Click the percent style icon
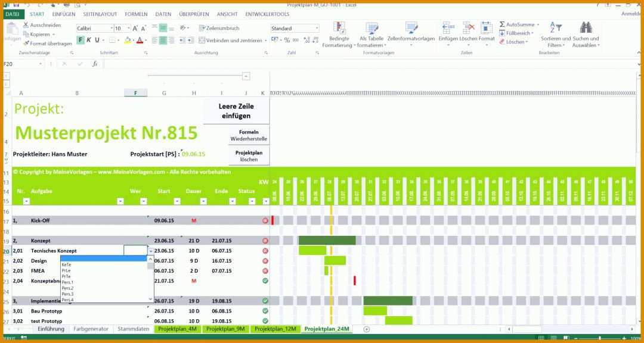 pos(287,40)
